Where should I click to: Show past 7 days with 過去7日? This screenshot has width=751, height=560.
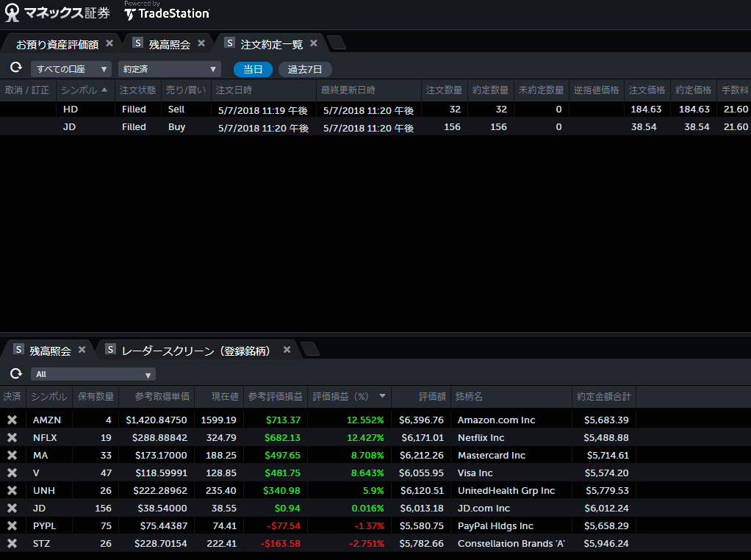[305, 70]
